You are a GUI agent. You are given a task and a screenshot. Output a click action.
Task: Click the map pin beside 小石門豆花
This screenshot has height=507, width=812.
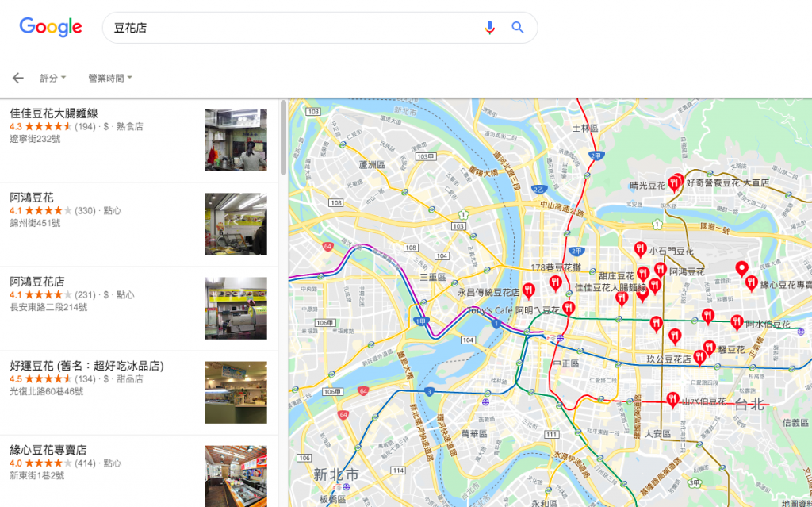(641, 249)
